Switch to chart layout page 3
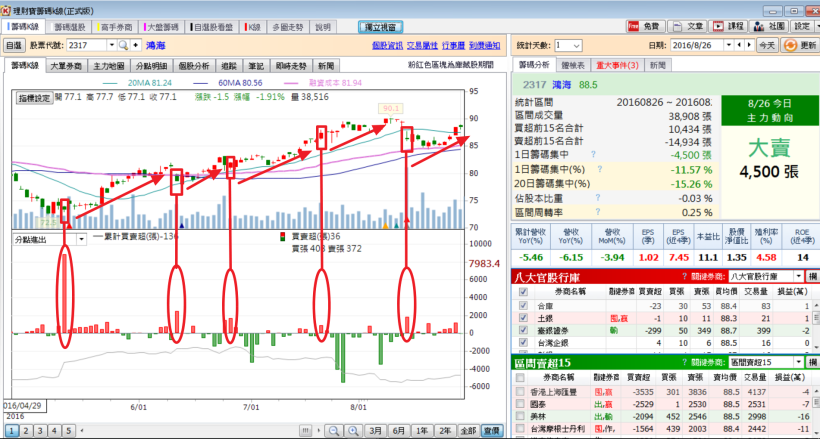Viewport: 820px width, 439px height. click(40, 431)
